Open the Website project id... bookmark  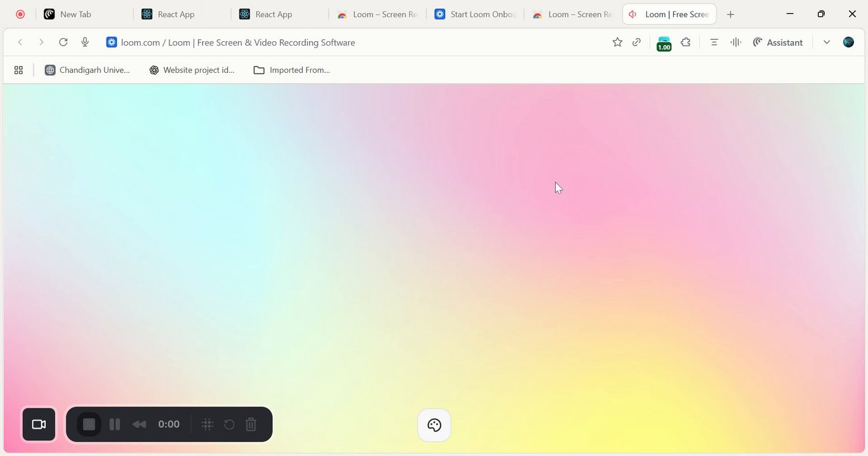click(192, 70)
